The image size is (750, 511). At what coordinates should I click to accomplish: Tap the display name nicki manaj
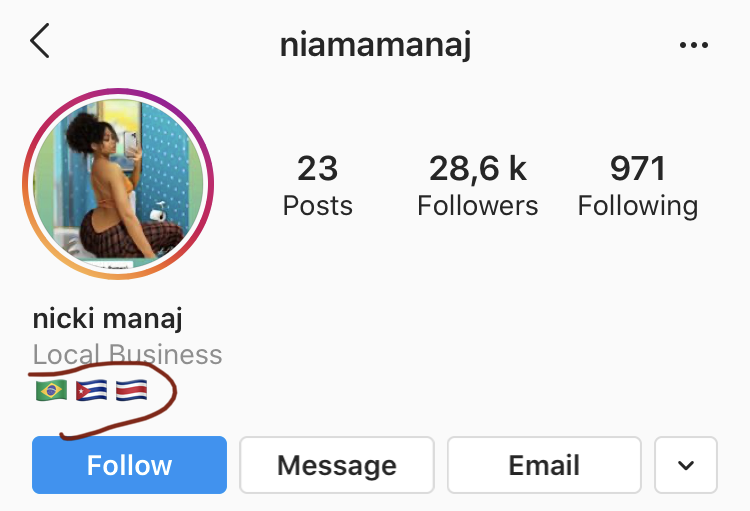click(107, 319)
